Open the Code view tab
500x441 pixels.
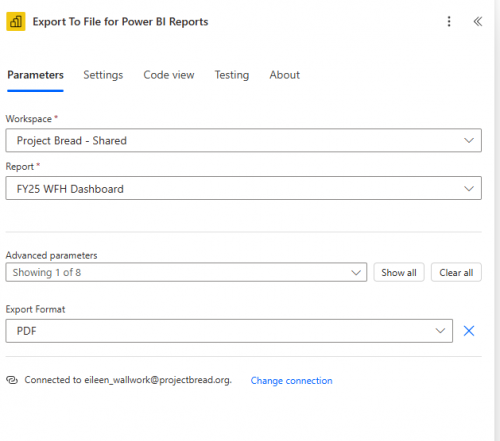169,75
